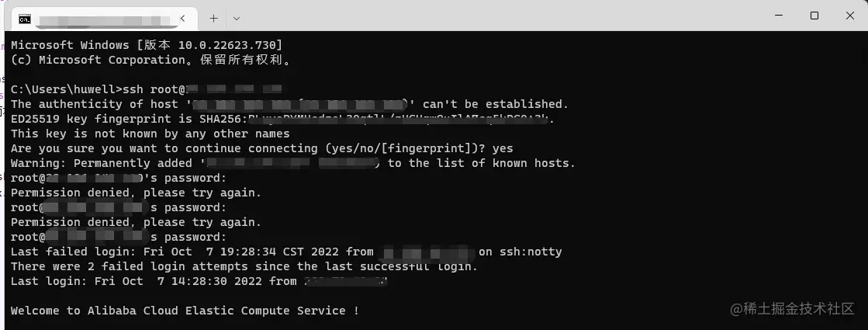868x330 pixels.
Task: Close the terminal window
Action: click(x=849, y=16)
